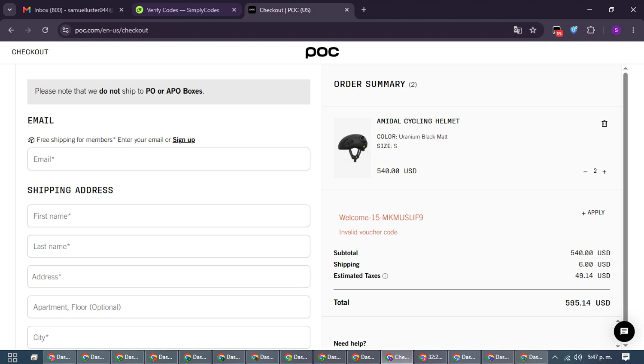Expand the tab search dropdown
The image size is (644, 364).
coord(9,10)
